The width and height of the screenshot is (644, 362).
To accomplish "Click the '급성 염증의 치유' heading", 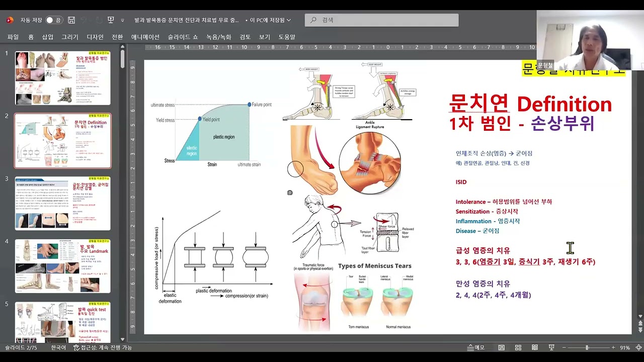I will click(x=482, y=250).
